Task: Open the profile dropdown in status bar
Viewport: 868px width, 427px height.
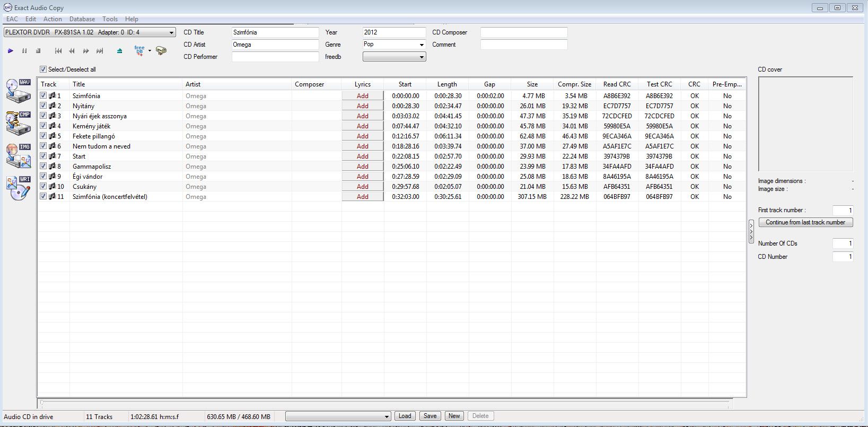Action: coord(338,416)
